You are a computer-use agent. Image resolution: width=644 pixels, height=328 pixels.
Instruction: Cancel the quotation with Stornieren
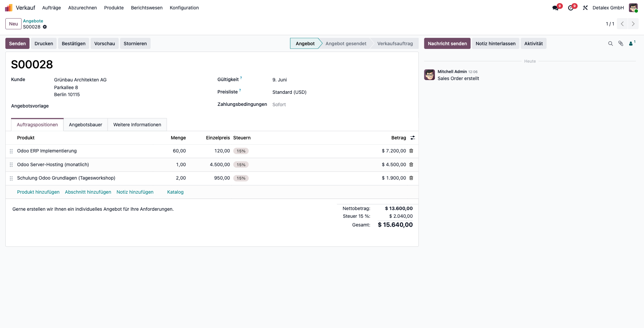coord(135,44)
